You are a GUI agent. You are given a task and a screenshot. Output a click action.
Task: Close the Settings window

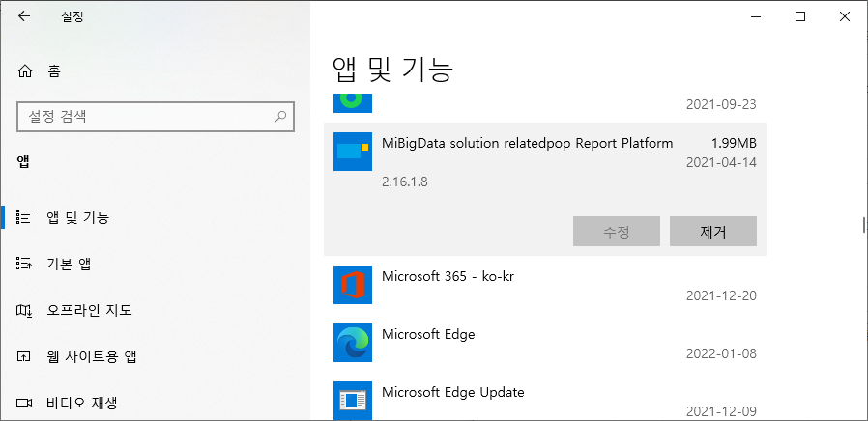click(844, 16)
